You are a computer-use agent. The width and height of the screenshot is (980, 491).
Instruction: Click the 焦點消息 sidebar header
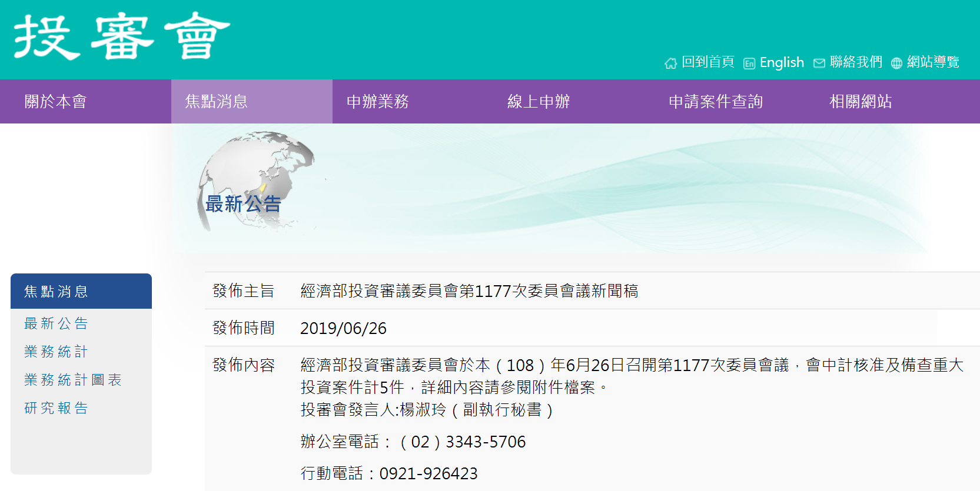coord(81,291)
